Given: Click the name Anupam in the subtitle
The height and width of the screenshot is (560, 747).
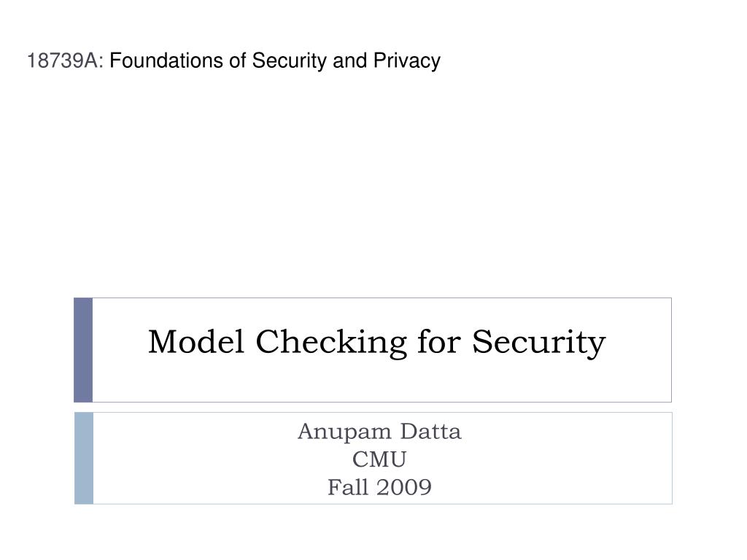Looking at the screenshot, I should point(344,432).
